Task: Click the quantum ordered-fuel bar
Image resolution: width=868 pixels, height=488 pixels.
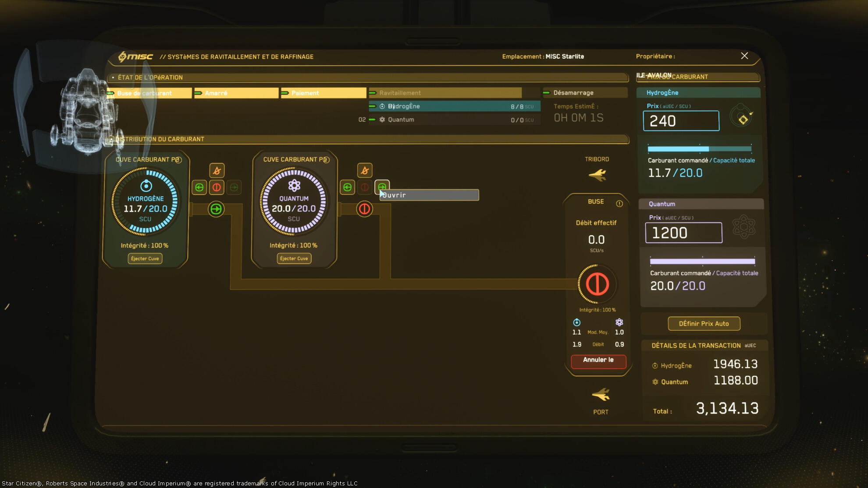Action: 702,262
